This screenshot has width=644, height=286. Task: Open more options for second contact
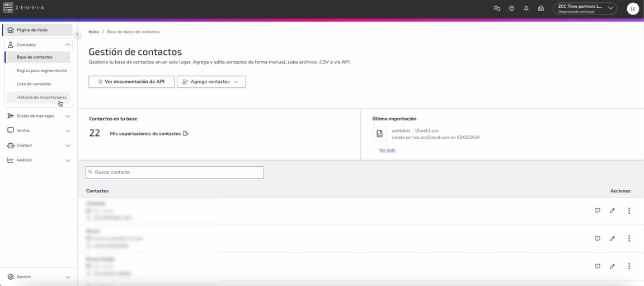pyautogui.click(x=629, y=238)
